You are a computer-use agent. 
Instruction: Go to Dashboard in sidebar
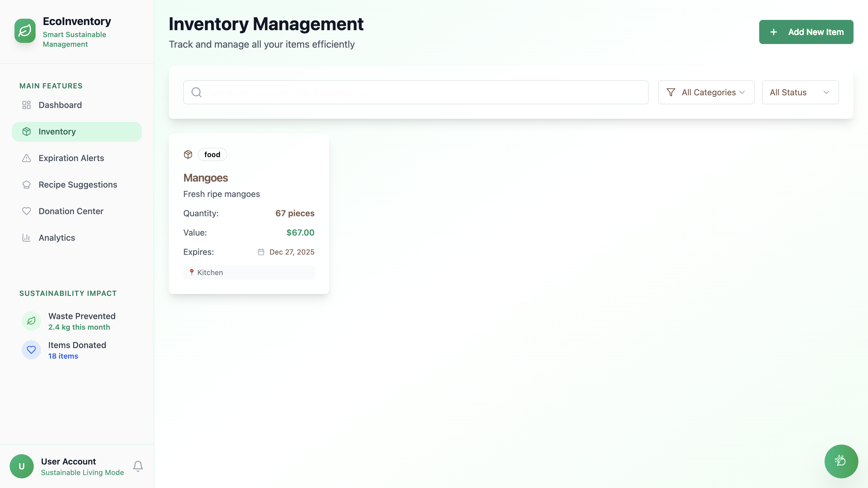coord(60,105)
